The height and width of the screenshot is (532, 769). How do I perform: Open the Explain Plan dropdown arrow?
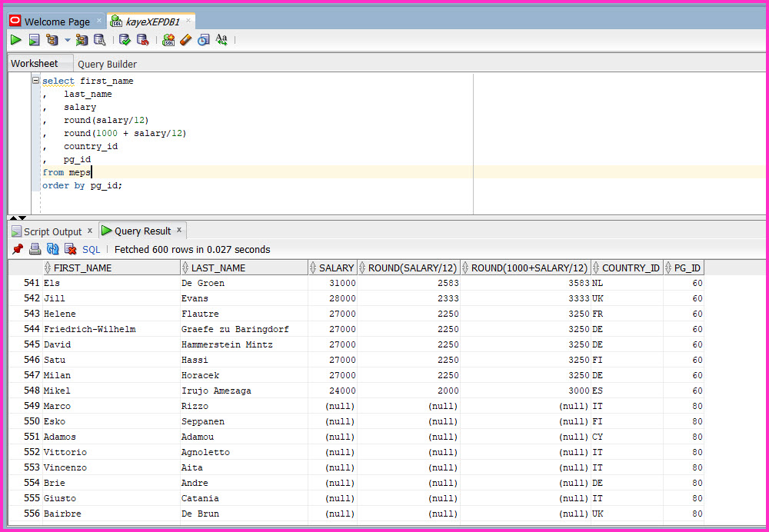pos(67,40)
